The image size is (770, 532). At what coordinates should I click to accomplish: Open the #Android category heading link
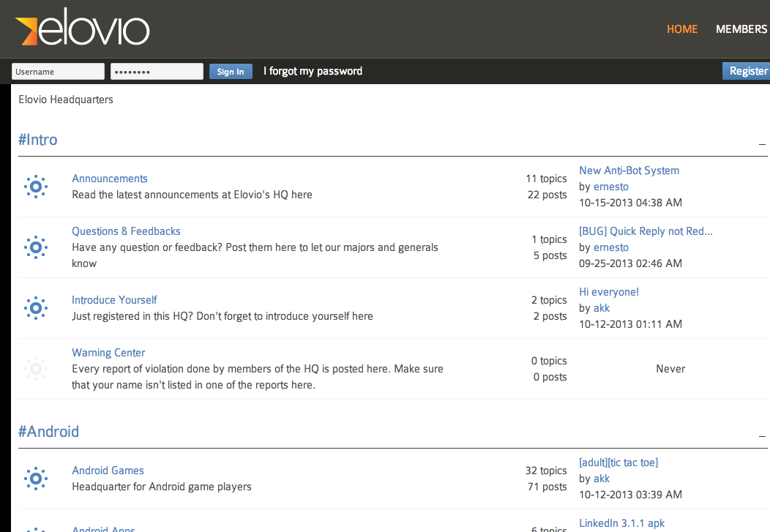click(x=48, y=432)
